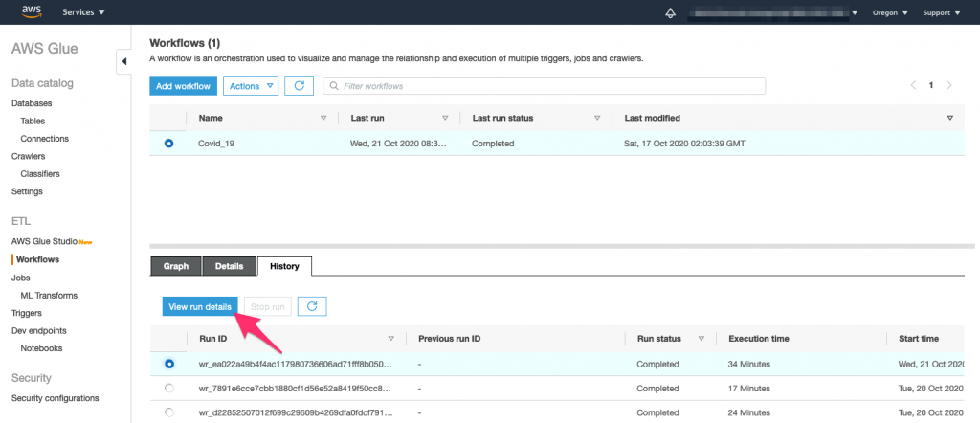Sort history by Run ID arrow
Screen dimensions: 980x423
391,339
